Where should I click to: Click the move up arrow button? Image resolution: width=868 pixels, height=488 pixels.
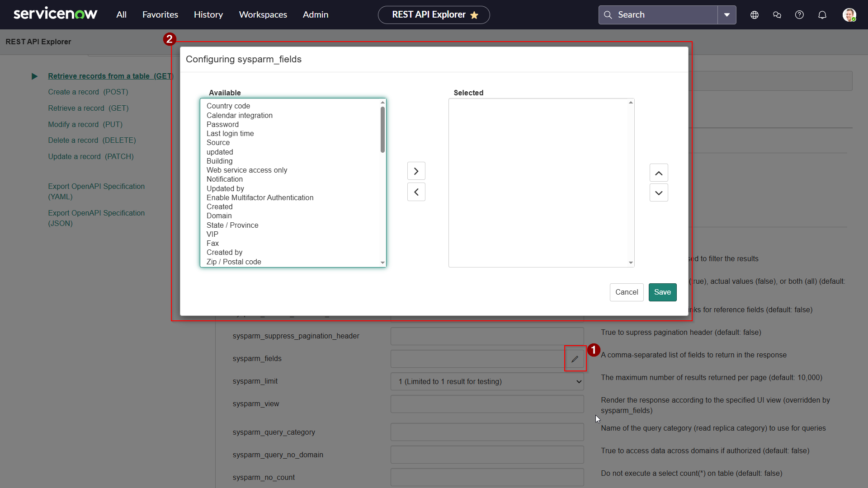[x=658, y=173]
